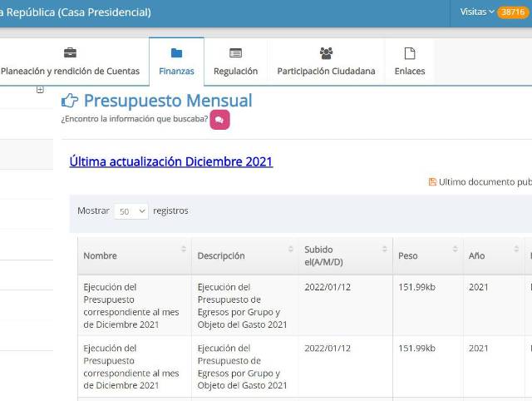
Task: Click the 38716 visits counter badge
Action: pyautogui.click(x=512, y=12)
